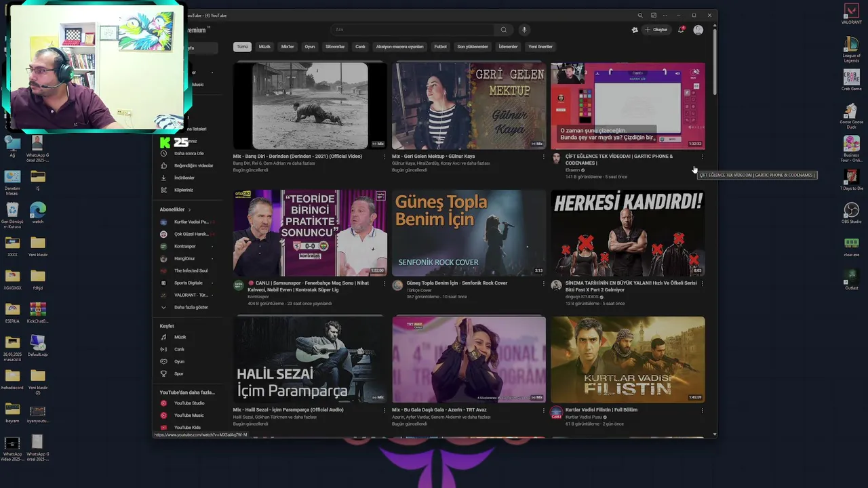Open Daha sonra izle in sidebar
The height and width of the screenshot is (488, 868).
188,153
